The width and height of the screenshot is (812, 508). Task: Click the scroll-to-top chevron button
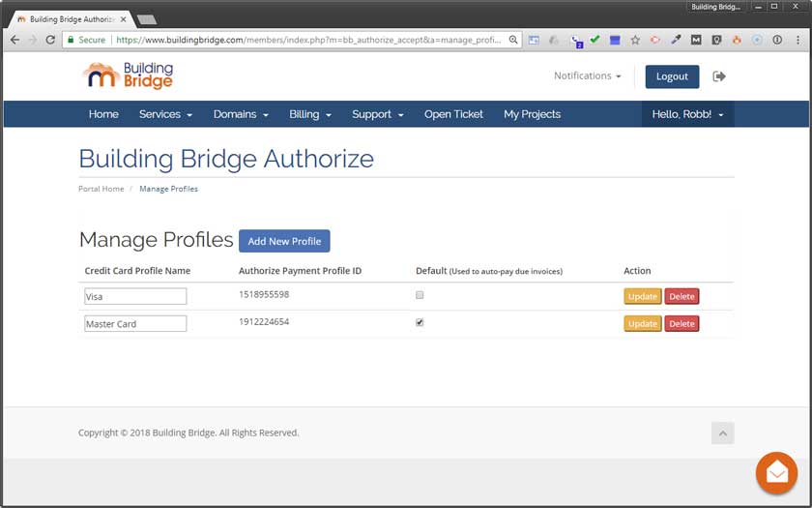(722, 433)
